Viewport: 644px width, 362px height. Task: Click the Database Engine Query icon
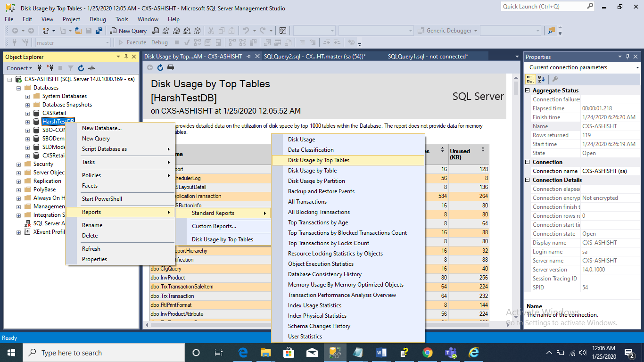(155, 31)
